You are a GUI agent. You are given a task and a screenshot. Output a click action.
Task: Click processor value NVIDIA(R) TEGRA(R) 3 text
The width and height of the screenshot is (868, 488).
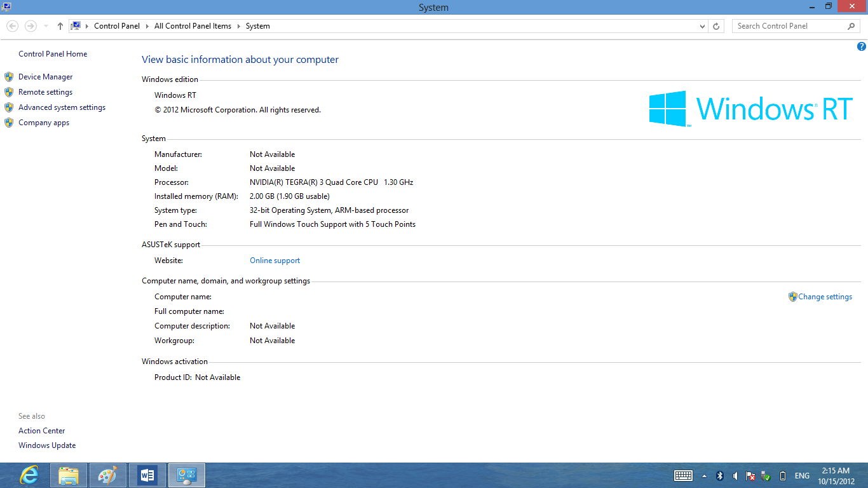[331, 182]
